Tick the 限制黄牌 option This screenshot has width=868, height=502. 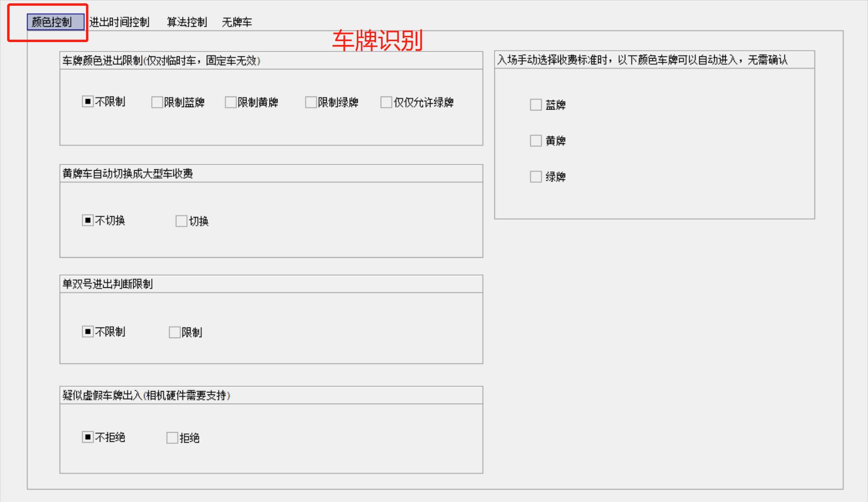230,102
